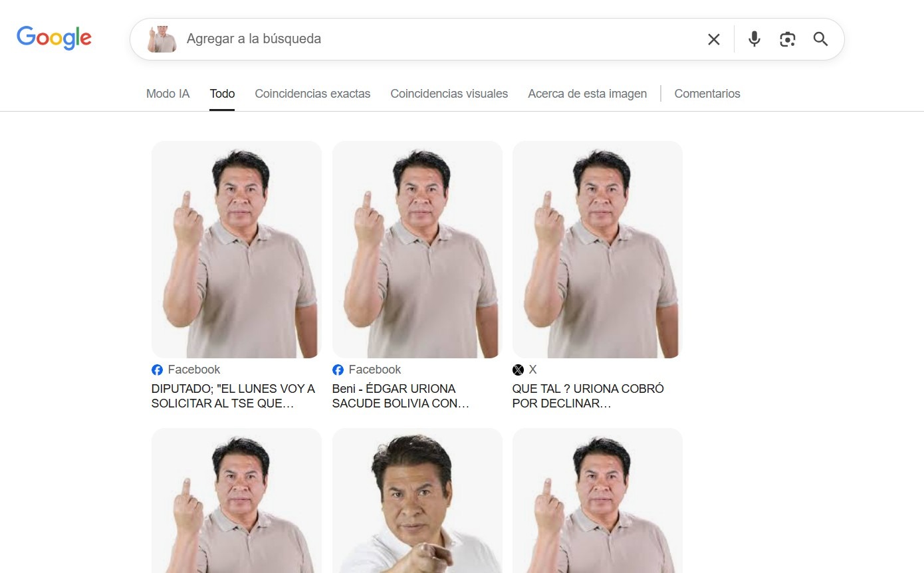Show the Coincidencias visuales tab

coord(449,94)
